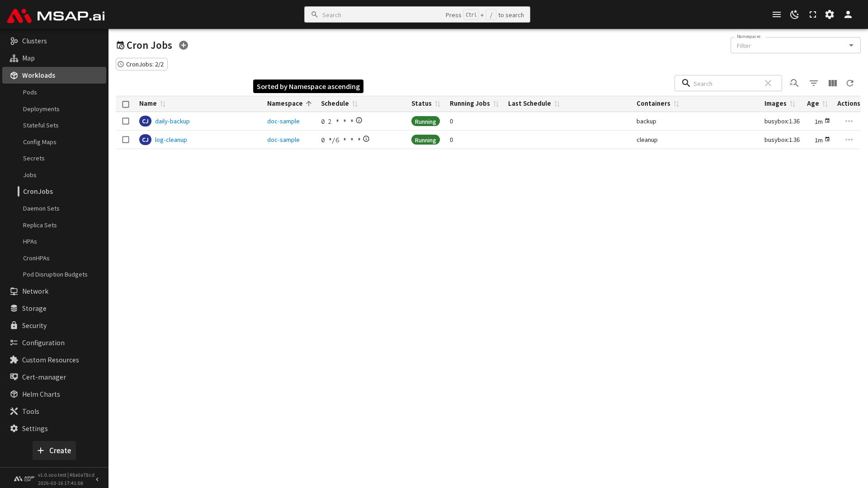Check the daily-backup row checkbox
This screenshot has height=488, width=868.
[x=126, y=121]
